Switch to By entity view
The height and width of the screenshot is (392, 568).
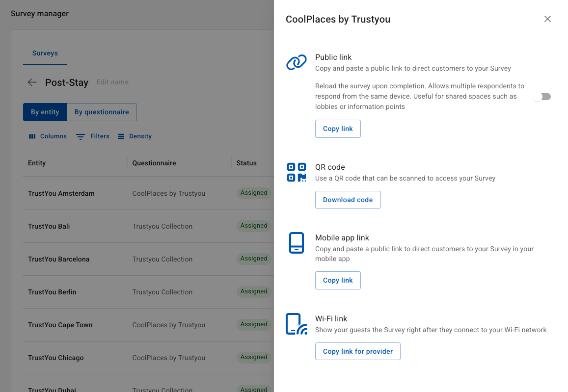point(45,112)
